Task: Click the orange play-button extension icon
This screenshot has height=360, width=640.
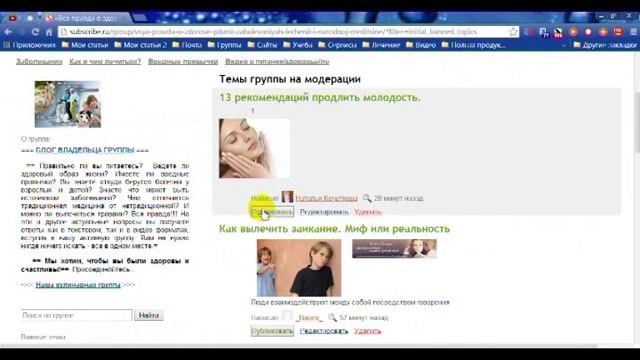Action: (x=573, y=31)
